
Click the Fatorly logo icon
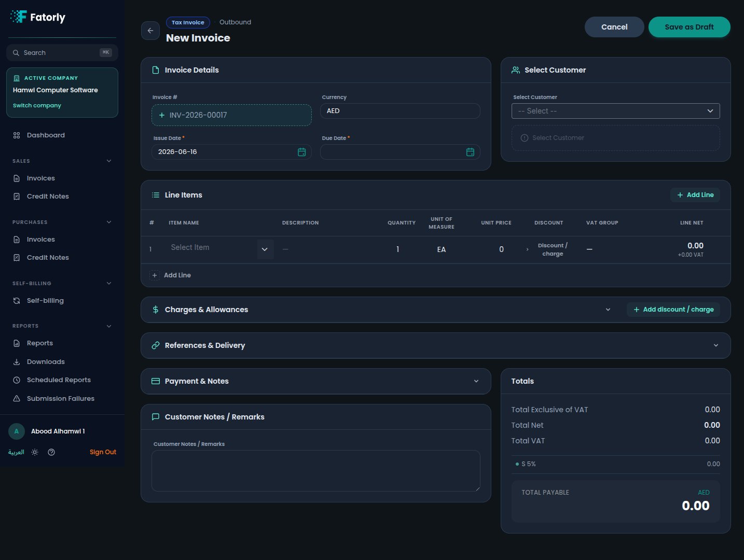(19, 17)
